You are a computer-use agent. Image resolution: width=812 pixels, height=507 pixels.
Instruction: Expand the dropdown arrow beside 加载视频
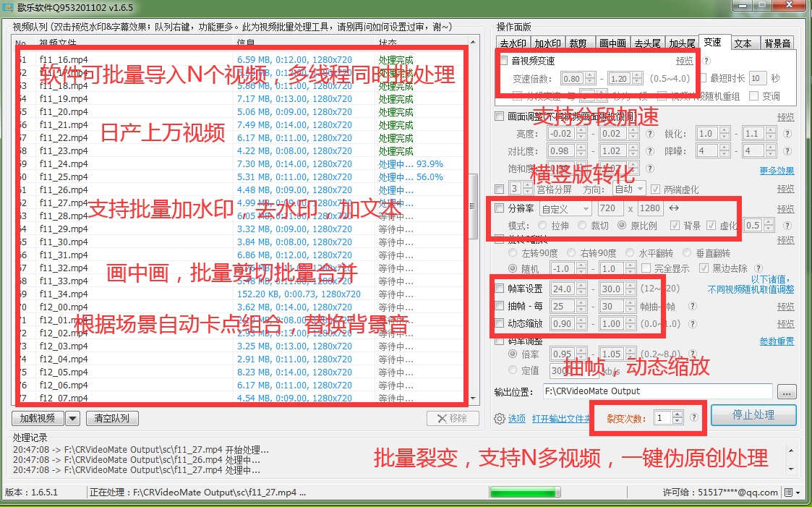point(72,417)
